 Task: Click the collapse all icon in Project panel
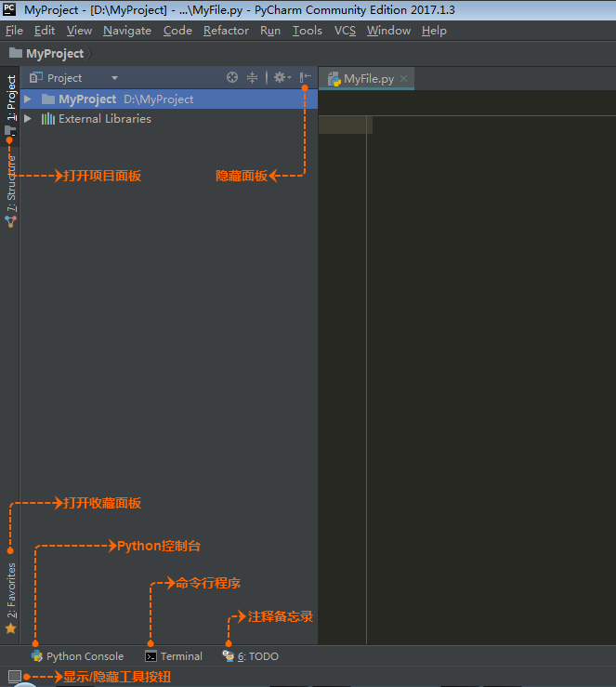(x=252, y=77)
